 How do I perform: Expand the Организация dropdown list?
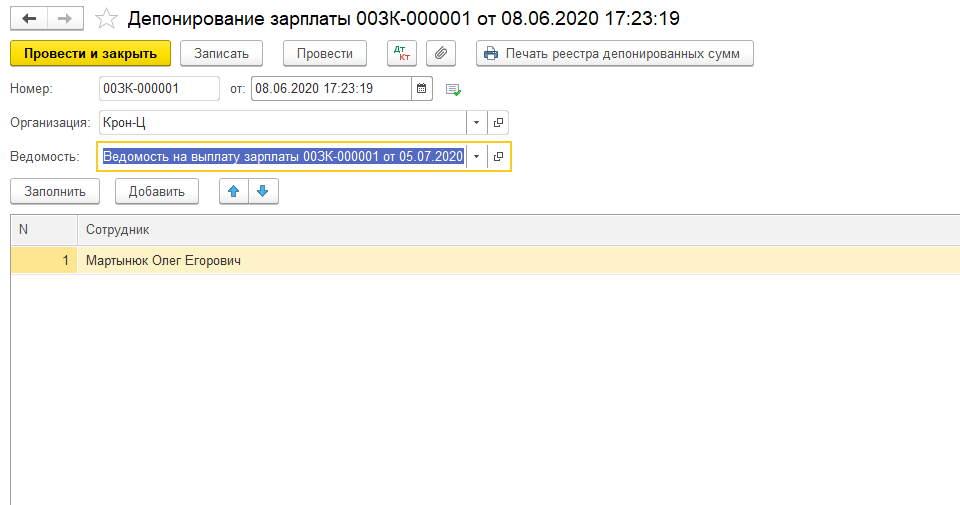(477, 123)
